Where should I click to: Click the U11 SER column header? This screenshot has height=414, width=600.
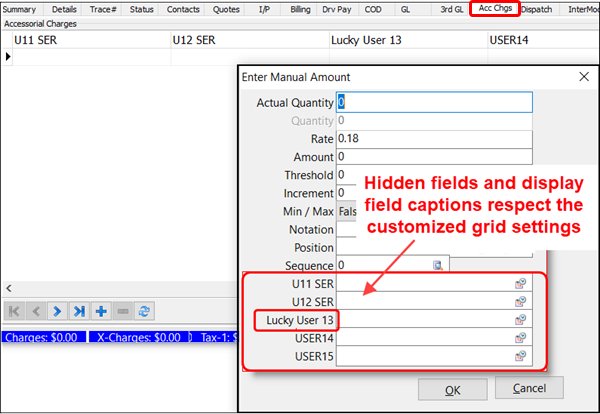[92, 40]
